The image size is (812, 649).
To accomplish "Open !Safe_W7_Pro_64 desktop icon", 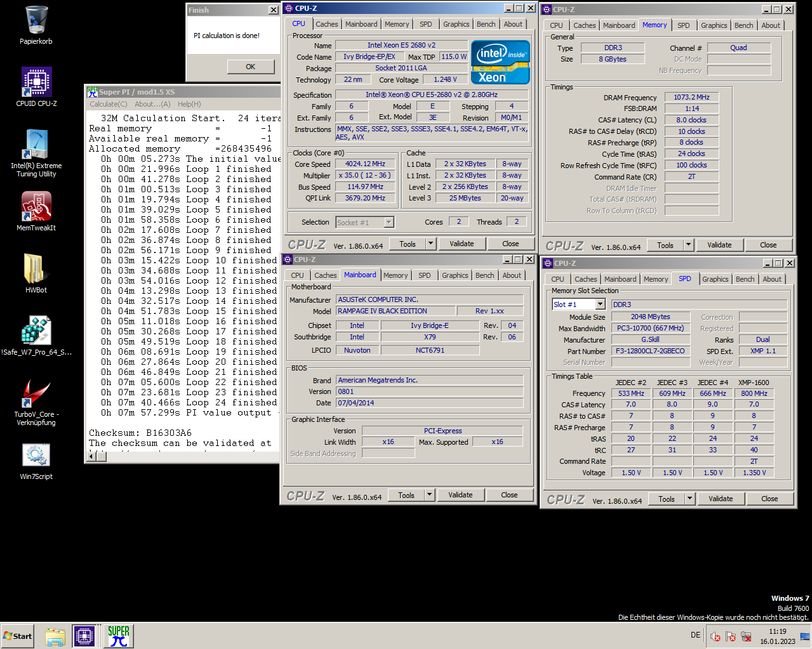I will (x=36, y=331).
